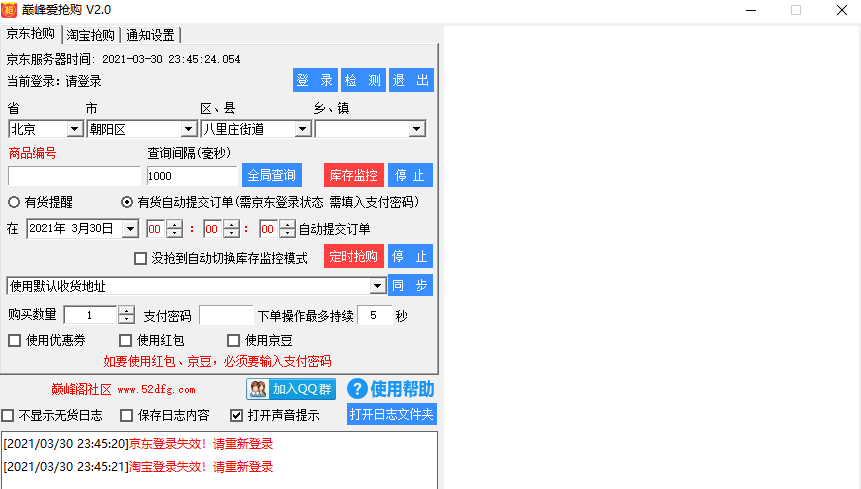Viewport: 861px width, 489px height.
Task: Click the seconds field showing 00
Action: point(268,229)
